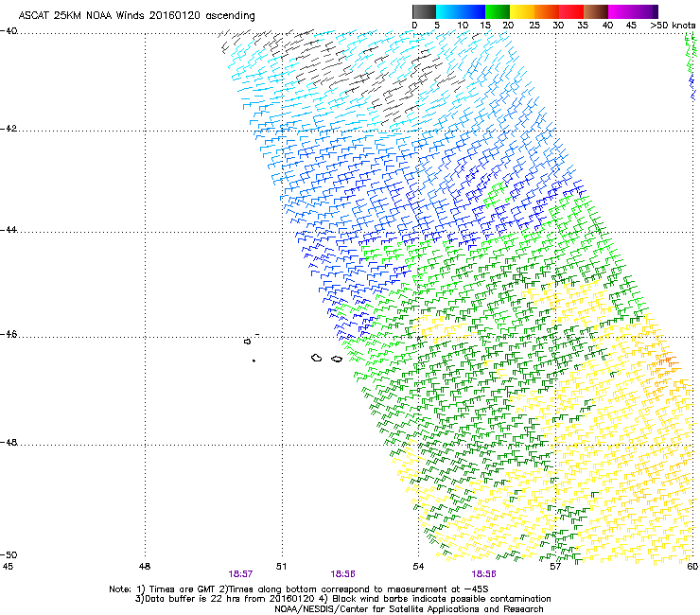
Task: Click the latitude label '-46'
Action: pyautogui.click(x=9, y=335)
